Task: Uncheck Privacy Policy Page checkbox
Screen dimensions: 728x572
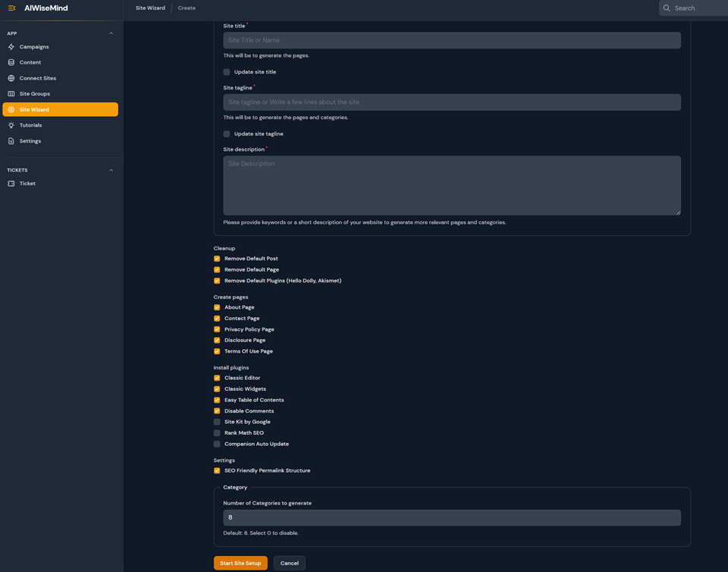Action: coord(217,329)
